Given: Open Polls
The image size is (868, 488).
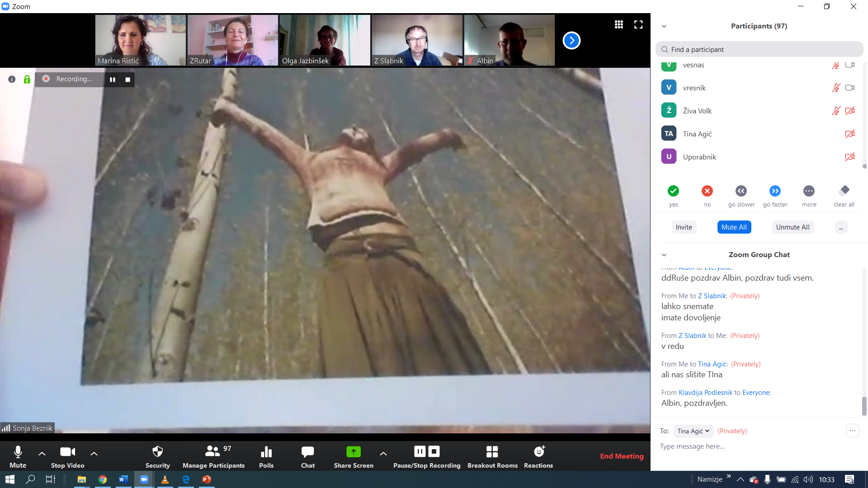Looking at the screenshot, I should point(266,456).
